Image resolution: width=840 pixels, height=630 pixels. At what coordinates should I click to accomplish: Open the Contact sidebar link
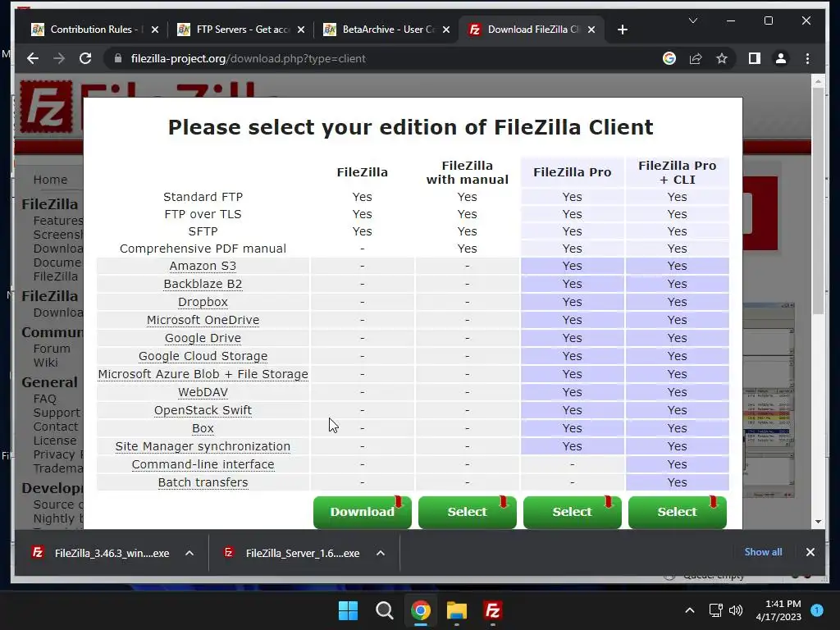[x=55, y=427]
